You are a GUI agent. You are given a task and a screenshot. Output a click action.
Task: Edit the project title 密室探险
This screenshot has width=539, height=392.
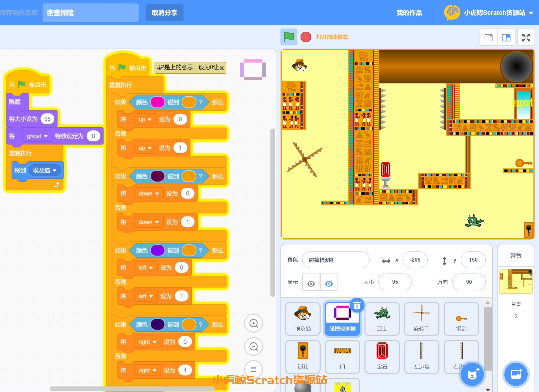pyautogui.click(x=90, y=13)
